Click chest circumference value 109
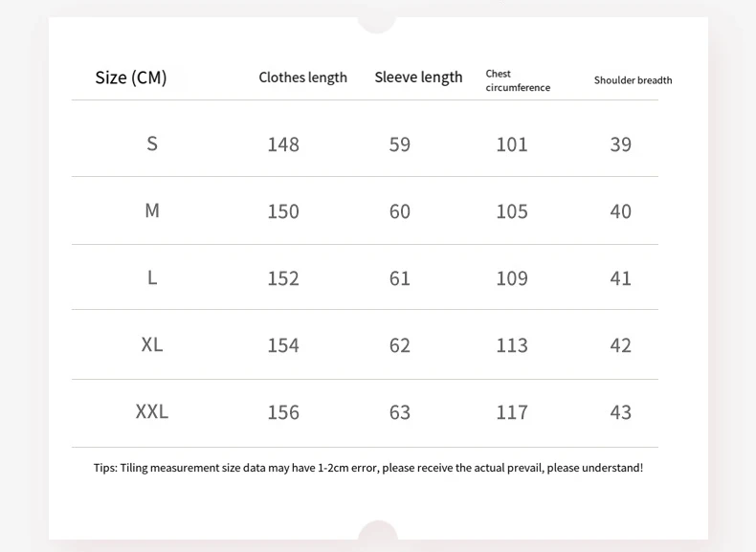The height and width of the screenshot is (552, 756). point(512,278)
